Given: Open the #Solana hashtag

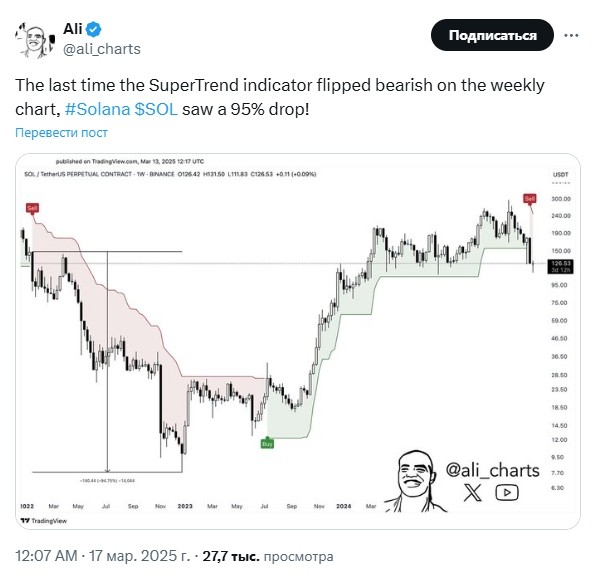Looking at the screenshot, I should pos(98,109).
